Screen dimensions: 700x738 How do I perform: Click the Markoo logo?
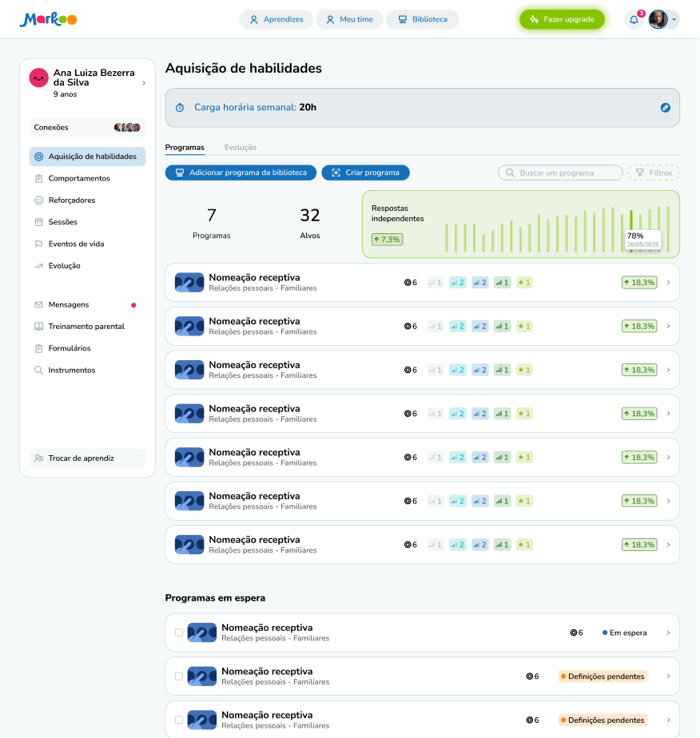pos(48,20)
